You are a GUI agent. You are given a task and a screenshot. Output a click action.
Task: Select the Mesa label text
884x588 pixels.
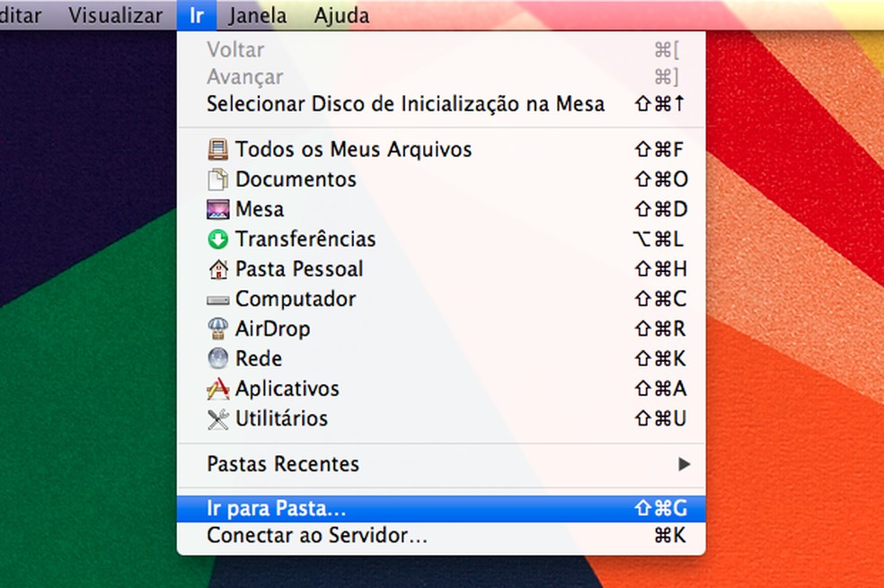[x=260, y=209]
